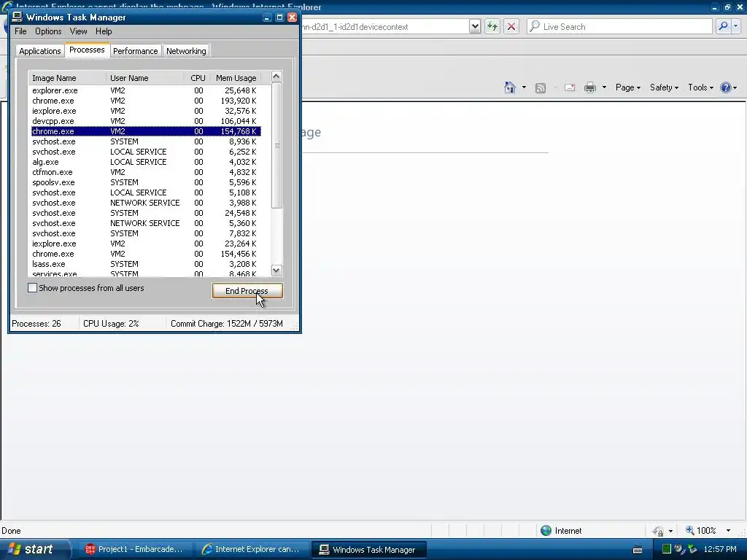Image resolution: width=747 pixels, height=560 pixels.
Task: Click the system tray clock 12:57 PM
Action: pyautogui.click(x=720, y=549)
